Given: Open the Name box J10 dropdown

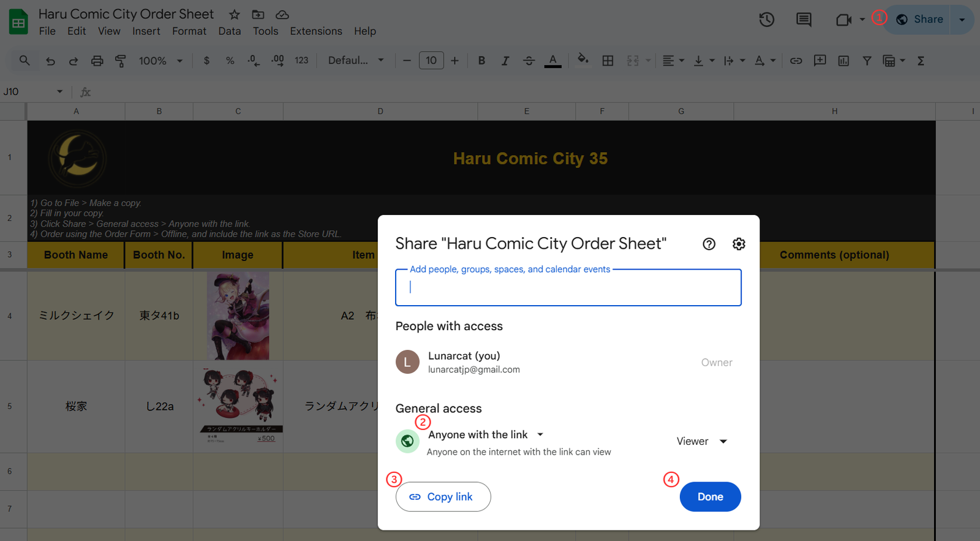Looking at the screenshot, I should tap(59, 92).
